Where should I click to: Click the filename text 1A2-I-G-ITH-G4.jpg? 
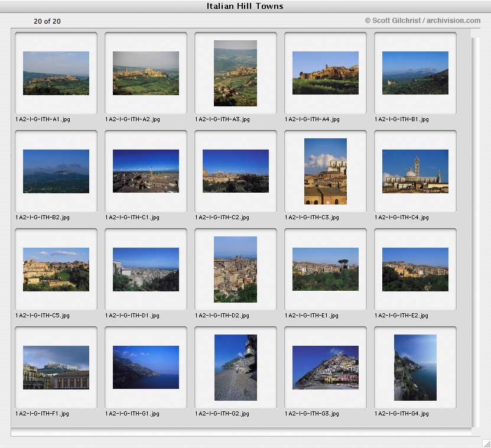[x=402, y=414]
